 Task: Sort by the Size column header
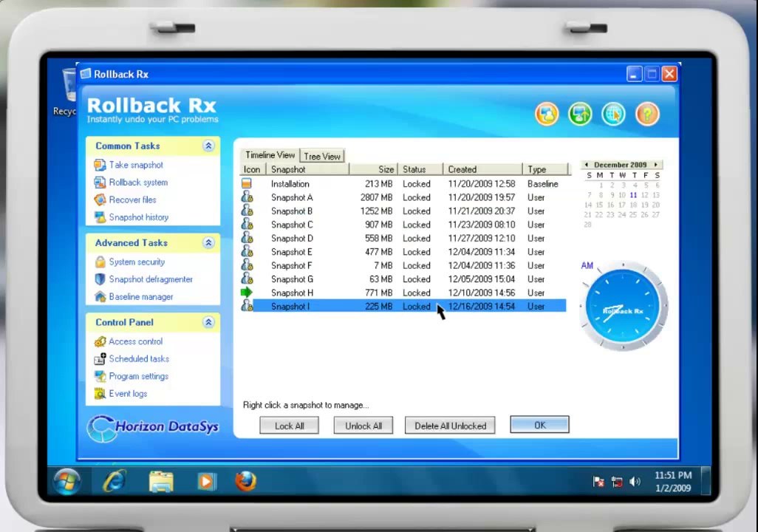(x=374, y=169)
